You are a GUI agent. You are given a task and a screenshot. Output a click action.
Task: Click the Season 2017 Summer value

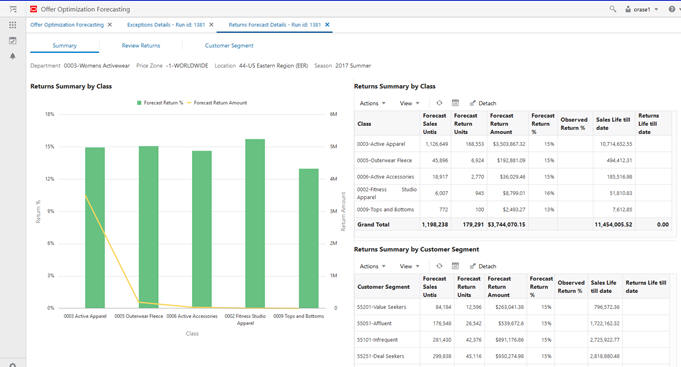pyautogui.click(x=353, y=66)
